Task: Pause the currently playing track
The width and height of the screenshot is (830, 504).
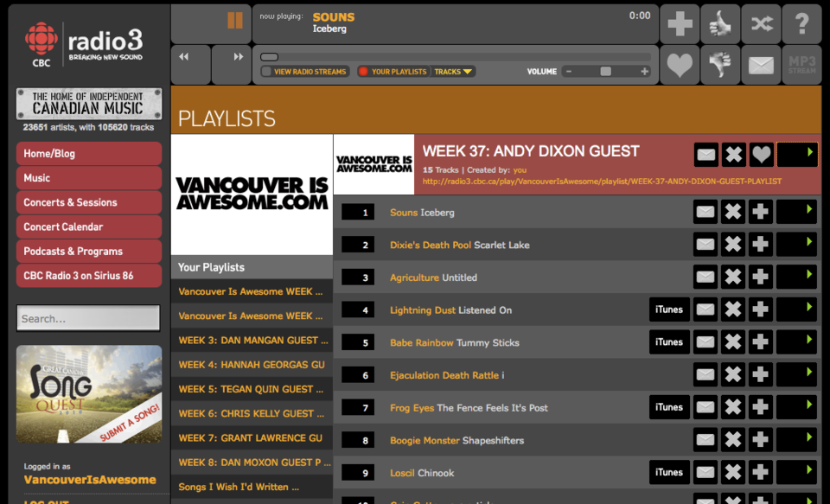Action: [x=235, y=21]
